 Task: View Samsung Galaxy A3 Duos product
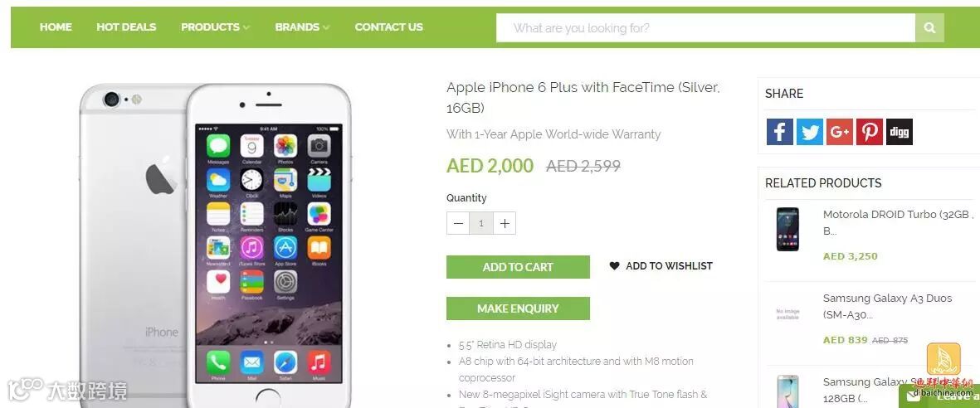[887, 306]
